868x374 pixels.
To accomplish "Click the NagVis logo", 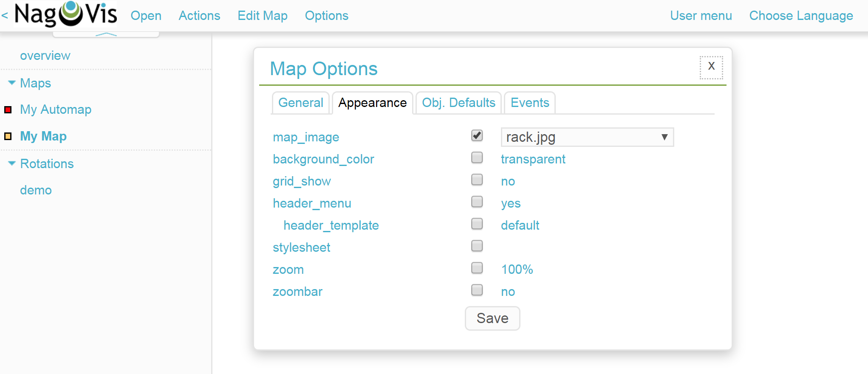I will [65, 14].
